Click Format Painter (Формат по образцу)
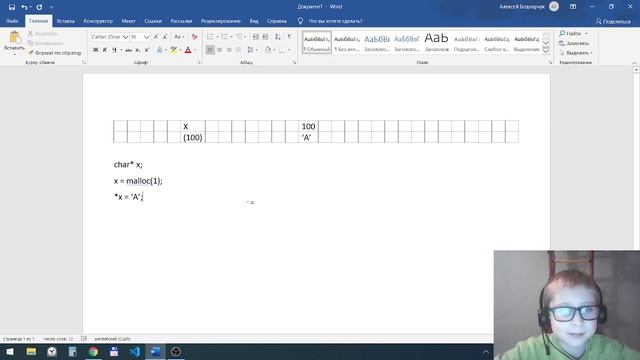The image size is (640, 360). click(55, 53)
